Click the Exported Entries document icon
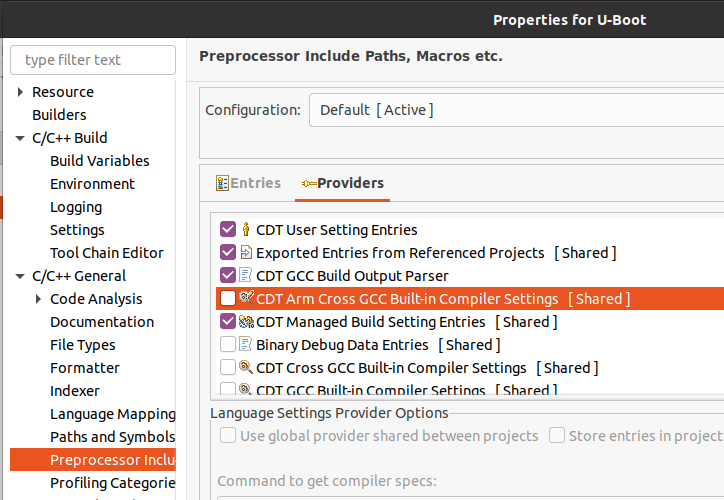Viewport: 724px width, 500px height. click(246, 252)
